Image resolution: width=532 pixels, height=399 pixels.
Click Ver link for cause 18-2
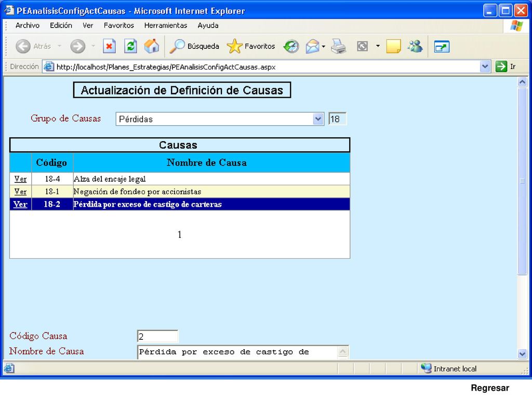tap(20, 204)
